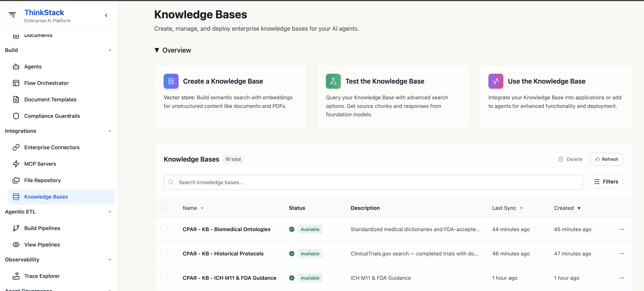This screenshot has height=291, width=644.
Task: Click the Enterprise Connectors link icon
Action: pyautogui.click(x=16, y=148)
